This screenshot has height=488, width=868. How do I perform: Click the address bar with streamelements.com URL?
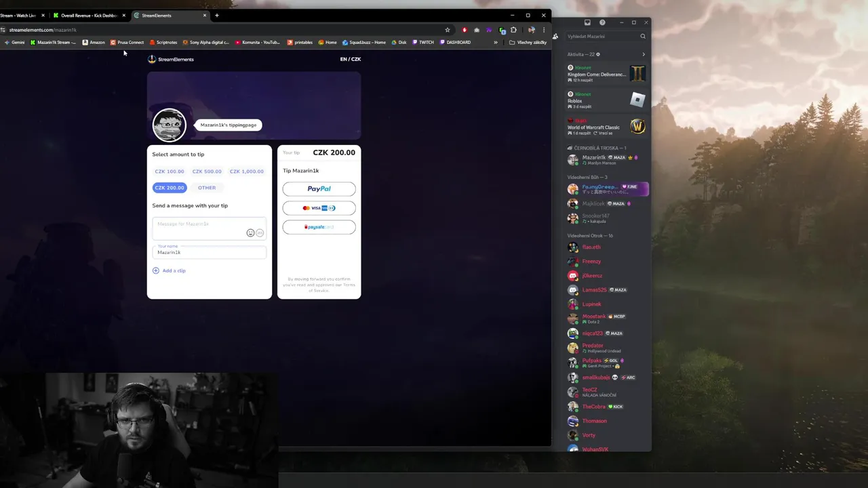click(224, 30)
